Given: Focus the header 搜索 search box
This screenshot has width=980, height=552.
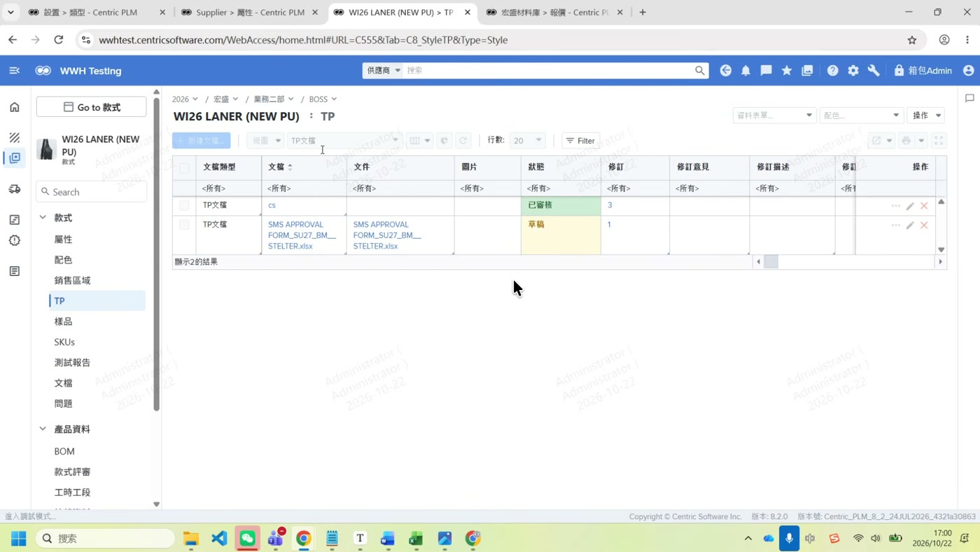Looking at the screenshot, I should point(549,70).
